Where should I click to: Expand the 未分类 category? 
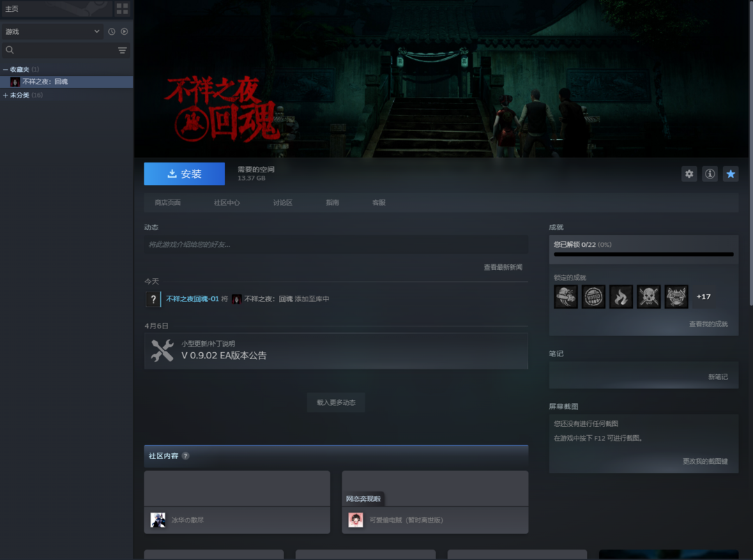click(6, 95)
